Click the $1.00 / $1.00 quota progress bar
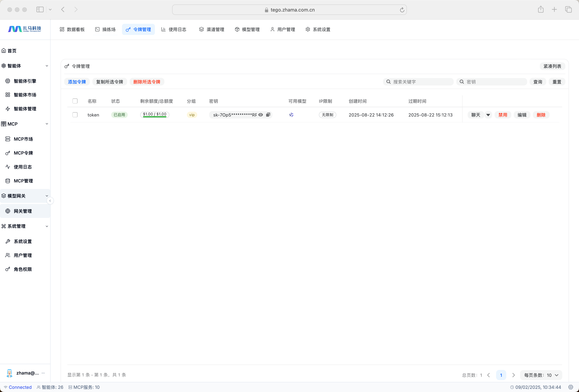 [155, 115]
